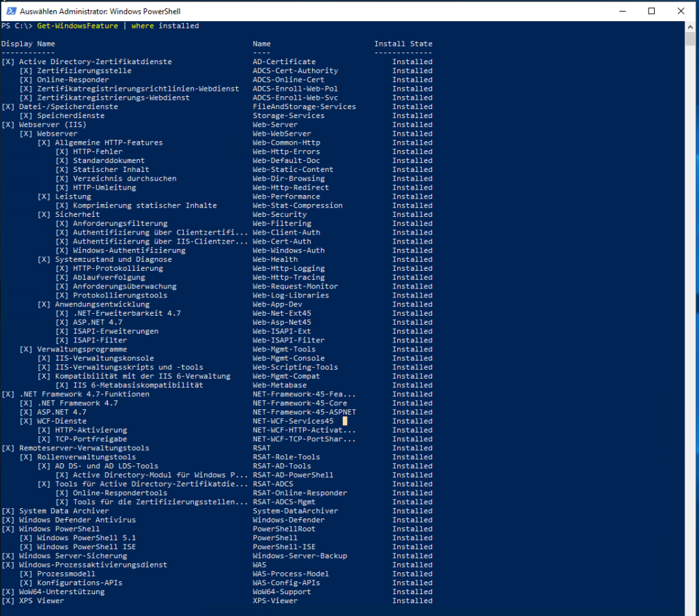The height and width of the screenshot is (616, 699).
Task: Click 'Ablaufverfolgung' entry
Action: tap(109, 277)
